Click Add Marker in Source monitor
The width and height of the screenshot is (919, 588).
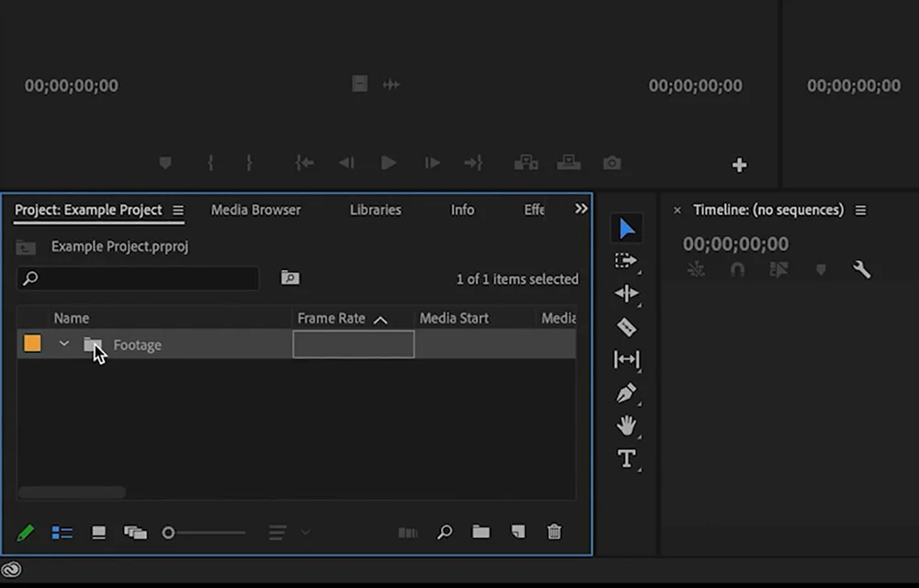coord(165,163)
